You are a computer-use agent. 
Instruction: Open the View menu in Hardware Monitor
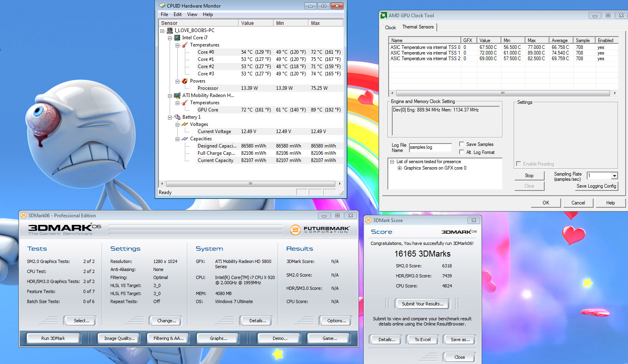[x=192, y=14]
